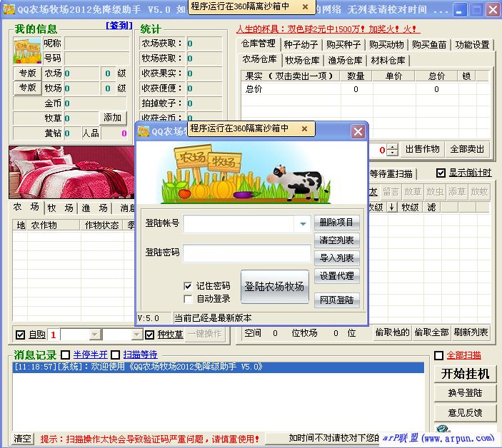Dismiss the 360 sandbox notice on login dialog
502x448 pixels.
point(304,128)
